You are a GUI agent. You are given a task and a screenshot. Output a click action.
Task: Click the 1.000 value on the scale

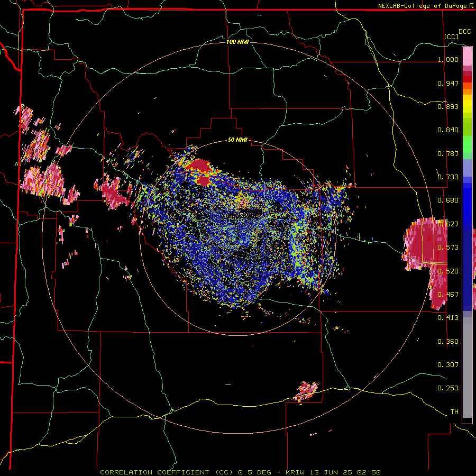tap(448, 59)
